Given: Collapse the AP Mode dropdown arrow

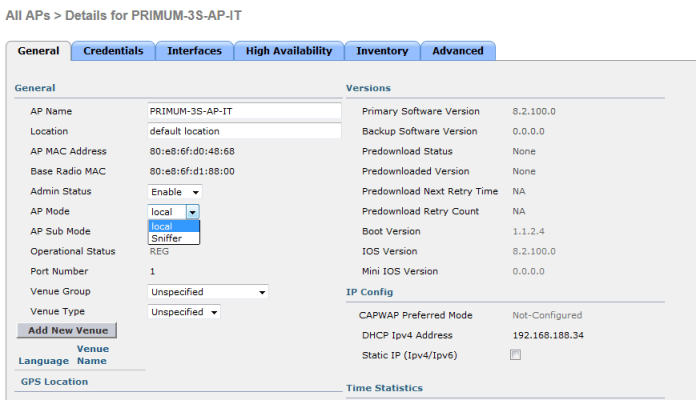Looking at the screenshot, I should point(193,212).
